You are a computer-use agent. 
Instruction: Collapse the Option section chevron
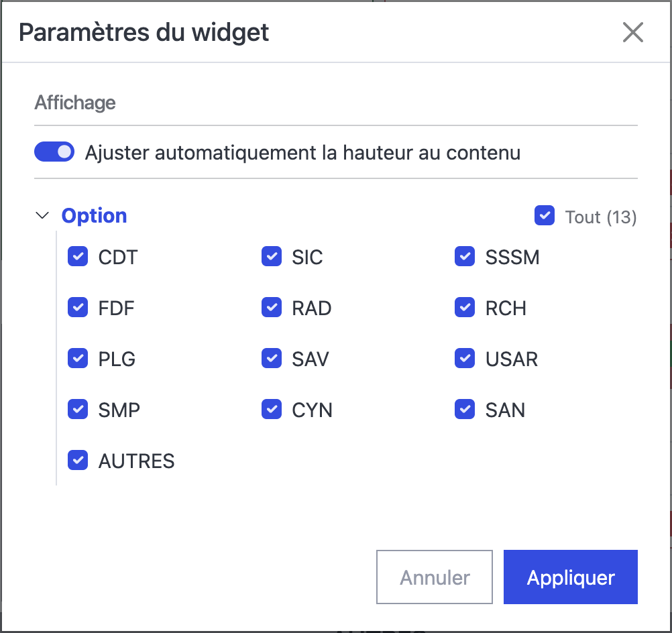(x=43, y=216)
